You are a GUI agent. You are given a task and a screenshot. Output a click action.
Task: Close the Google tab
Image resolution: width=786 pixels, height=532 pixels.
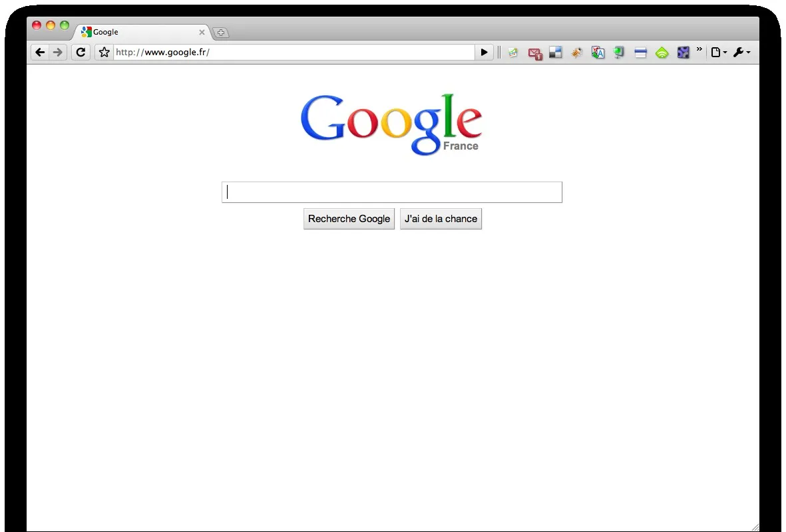point(202,32)
